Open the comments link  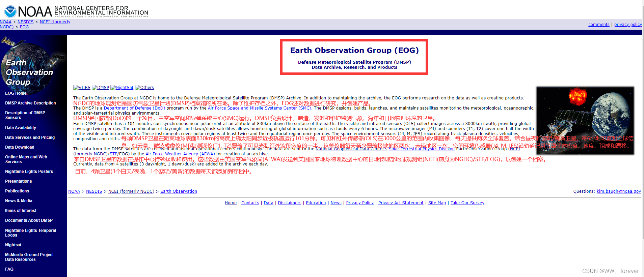click(x=599, y=25)
